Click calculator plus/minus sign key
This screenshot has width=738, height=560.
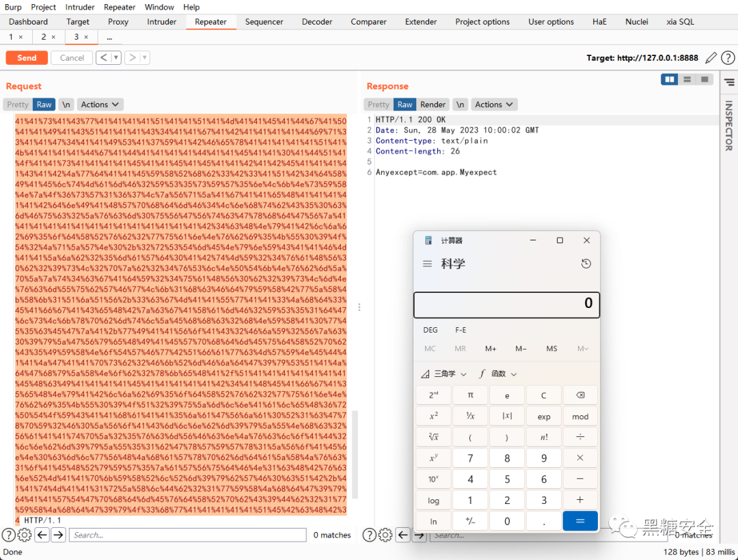(x=470, y=521)
